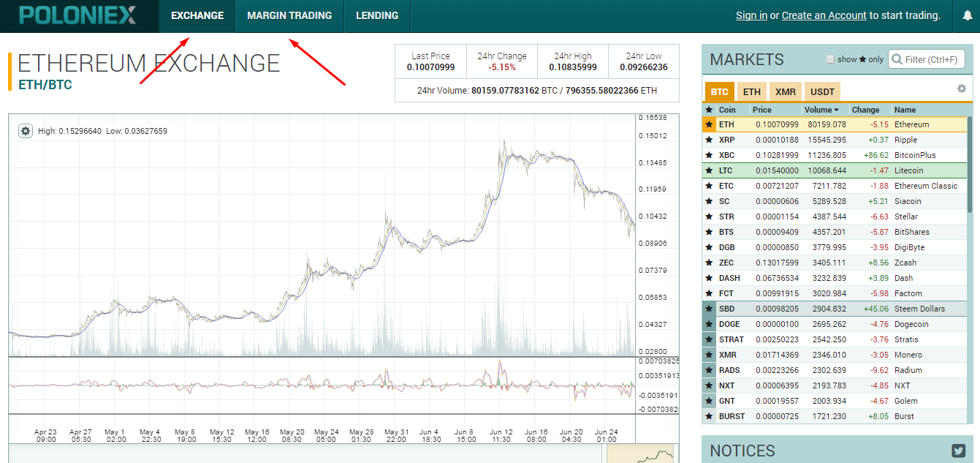Select the Litecoin market row

(835, 170)
